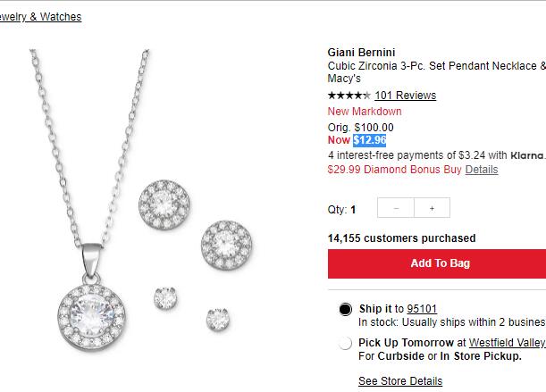Click the highlighted $12.96 sale price
Screen dimensions: 546x392
pos(370,140)
